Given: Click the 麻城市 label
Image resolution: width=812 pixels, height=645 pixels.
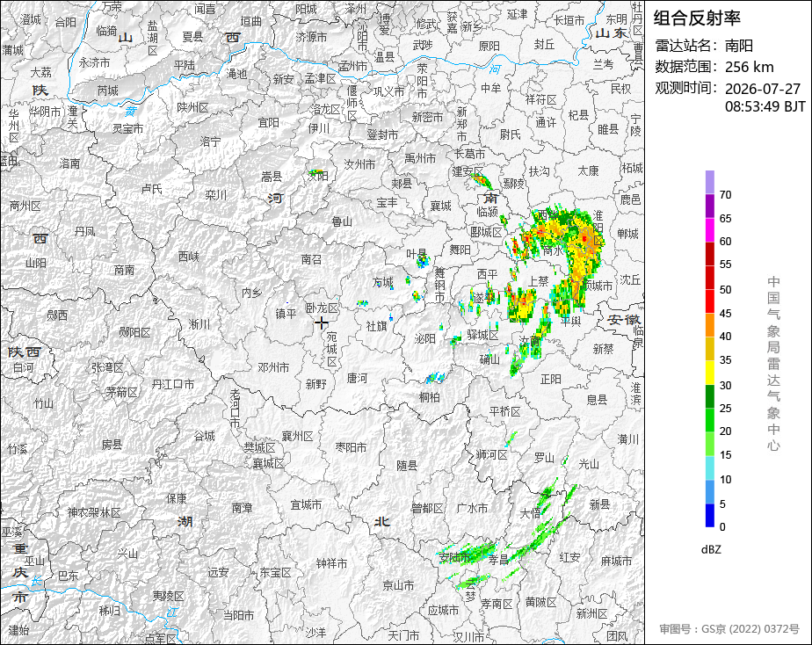Looking at the screenshot, I should [x=616, y=561].
